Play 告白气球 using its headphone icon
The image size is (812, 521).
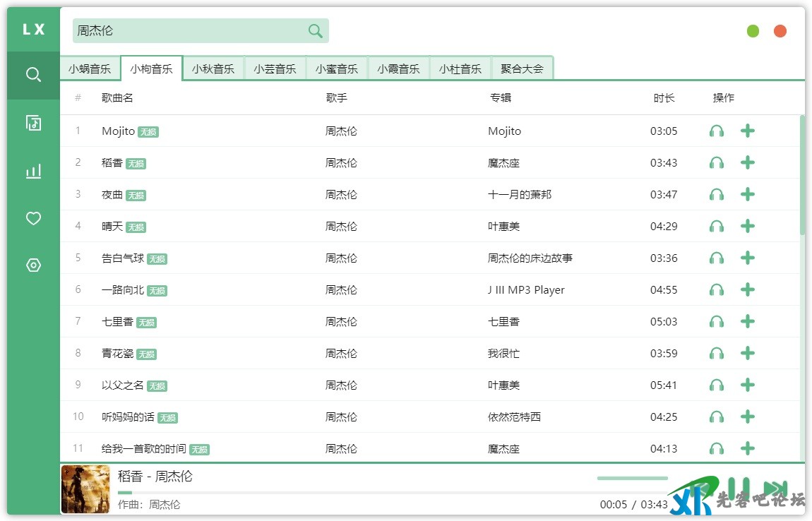pyautogui.click(x=717, y=258)
